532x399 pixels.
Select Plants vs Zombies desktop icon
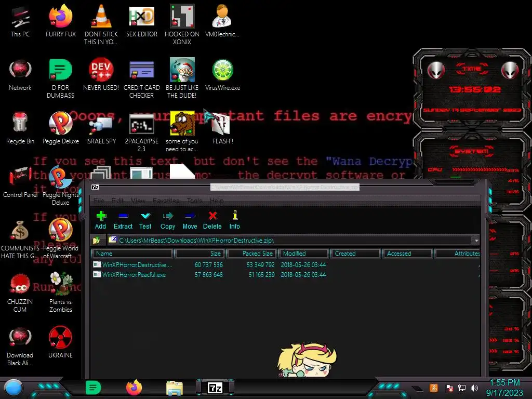point(60,293)
